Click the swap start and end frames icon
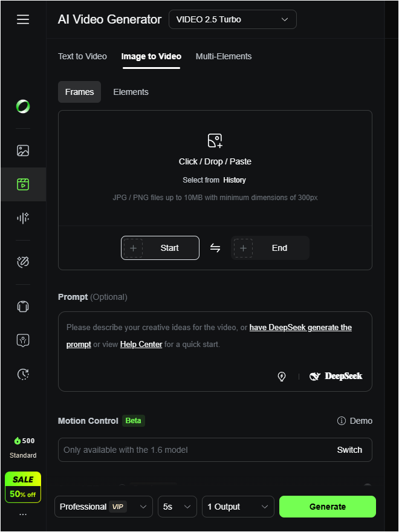 point(215,248)
